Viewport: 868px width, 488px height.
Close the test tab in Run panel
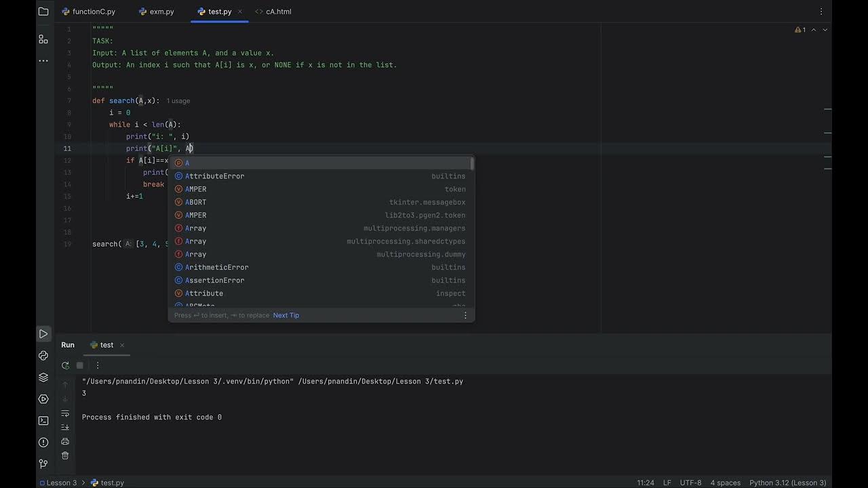coord(122,345)
